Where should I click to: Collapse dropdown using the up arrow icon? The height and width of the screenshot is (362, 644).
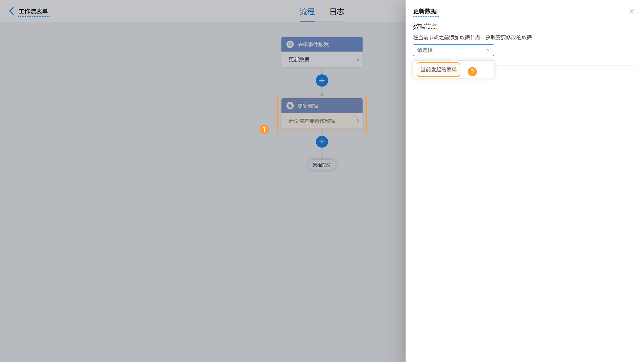coord(487,50)
